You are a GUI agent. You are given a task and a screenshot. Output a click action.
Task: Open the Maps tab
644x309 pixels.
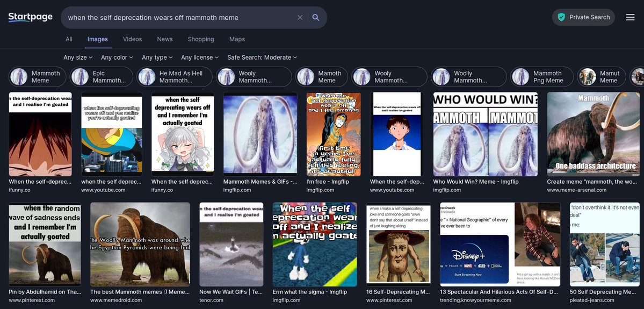tap(237, 39)
